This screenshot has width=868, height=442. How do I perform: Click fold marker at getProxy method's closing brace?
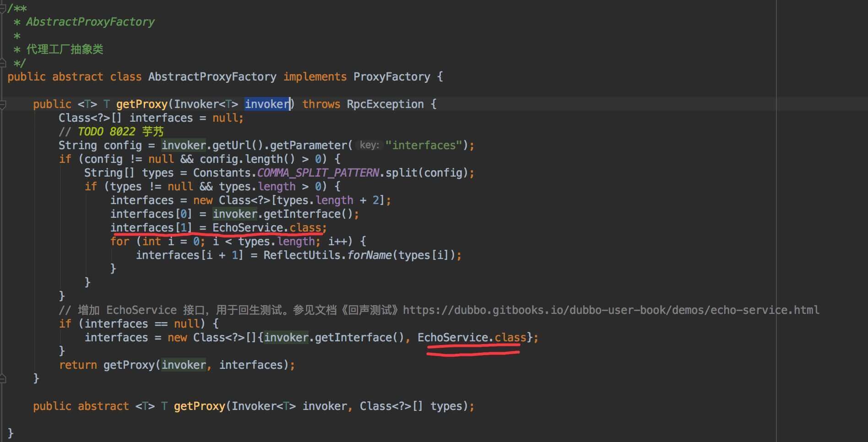(x=3, y=378)
